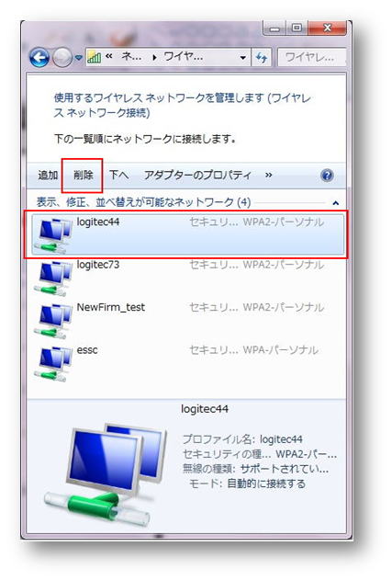
Task: Click 追加 to add a network
Action: [48, 175]
